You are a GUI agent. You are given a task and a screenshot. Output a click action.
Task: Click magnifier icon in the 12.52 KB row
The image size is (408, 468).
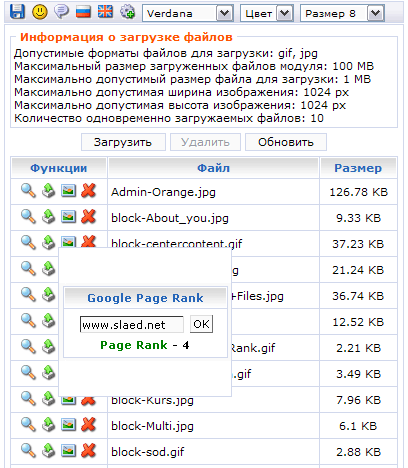(x=28, y=321)
